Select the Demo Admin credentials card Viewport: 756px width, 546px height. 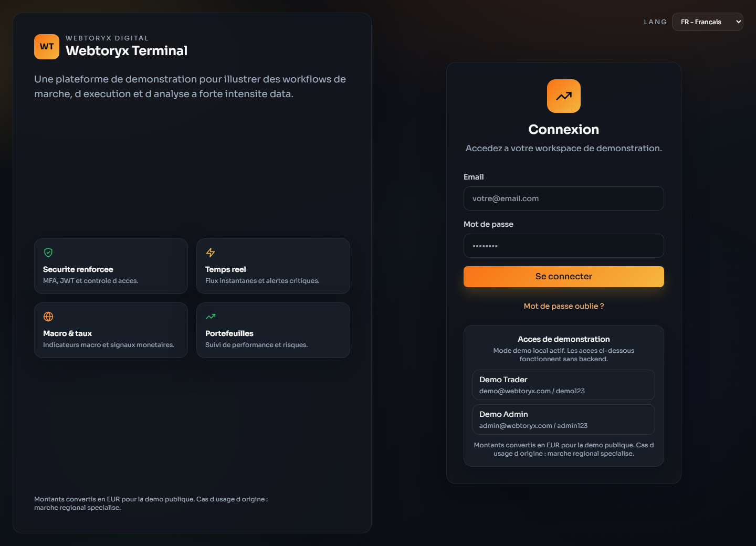[x=563, y=419]
